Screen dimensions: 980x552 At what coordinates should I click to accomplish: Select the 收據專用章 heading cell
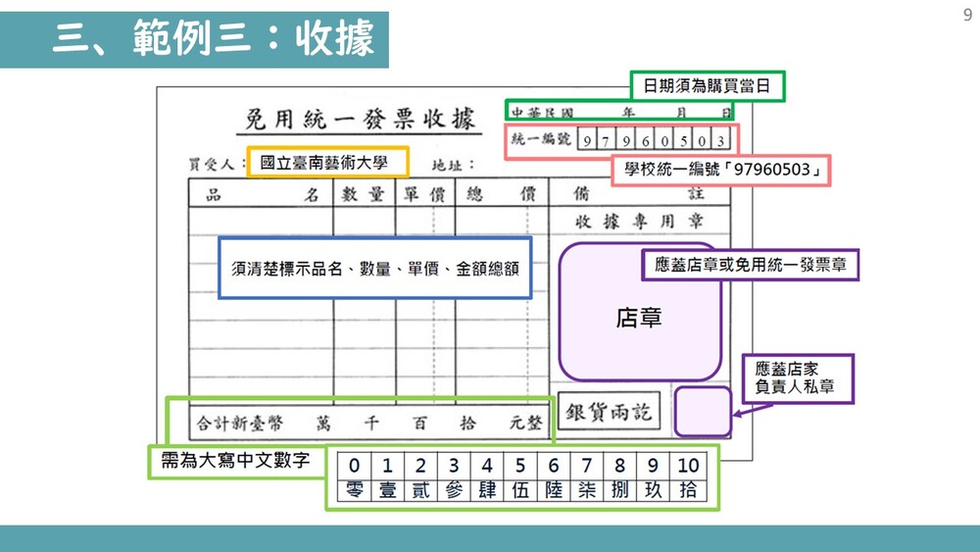638,222
